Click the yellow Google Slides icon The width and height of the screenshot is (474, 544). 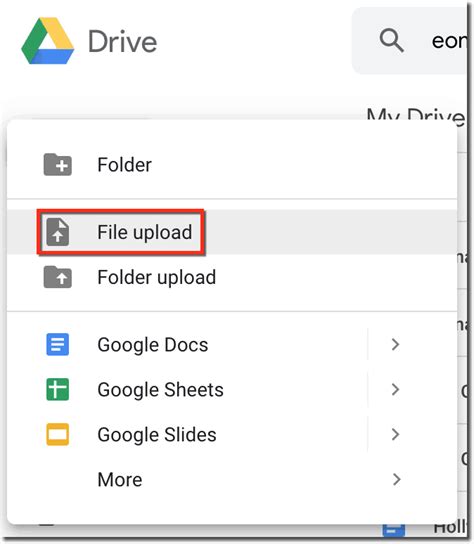coord(58,434)
